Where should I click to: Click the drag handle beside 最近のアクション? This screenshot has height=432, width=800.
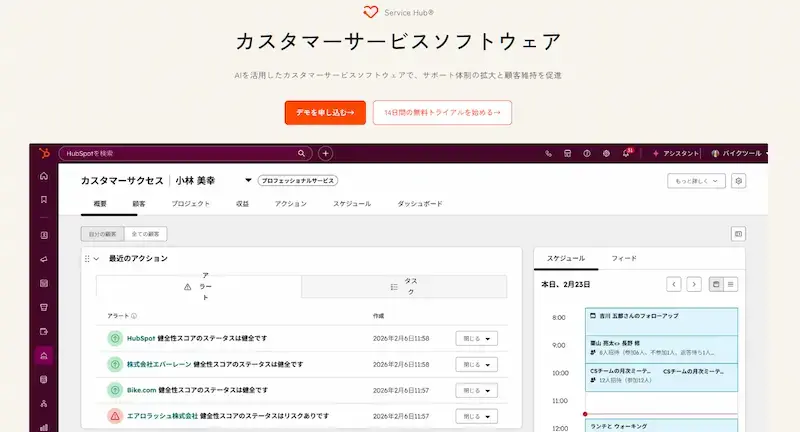tap(87, 259)
